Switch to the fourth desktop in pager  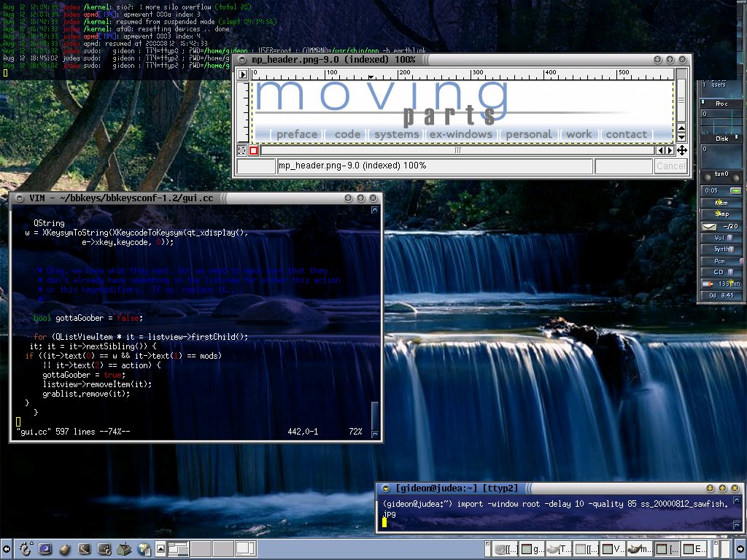tap(245, 549)
